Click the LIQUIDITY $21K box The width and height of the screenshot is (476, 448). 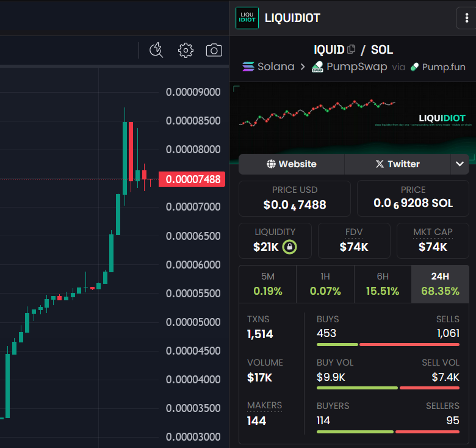[275, 240]
